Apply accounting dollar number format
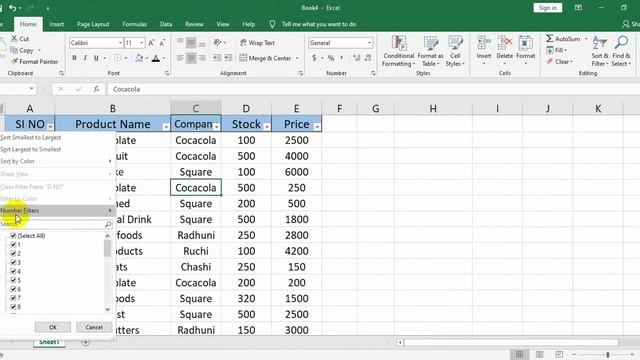Image resolution: width=640 pixels, height=360 pixels. tap(314, 58)
